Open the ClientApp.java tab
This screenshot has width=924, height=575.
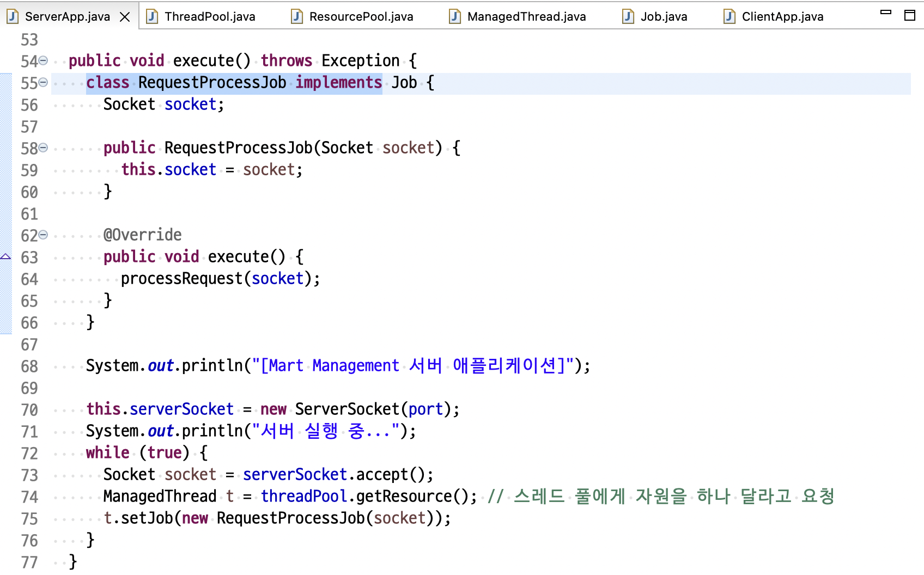[782, 16]
